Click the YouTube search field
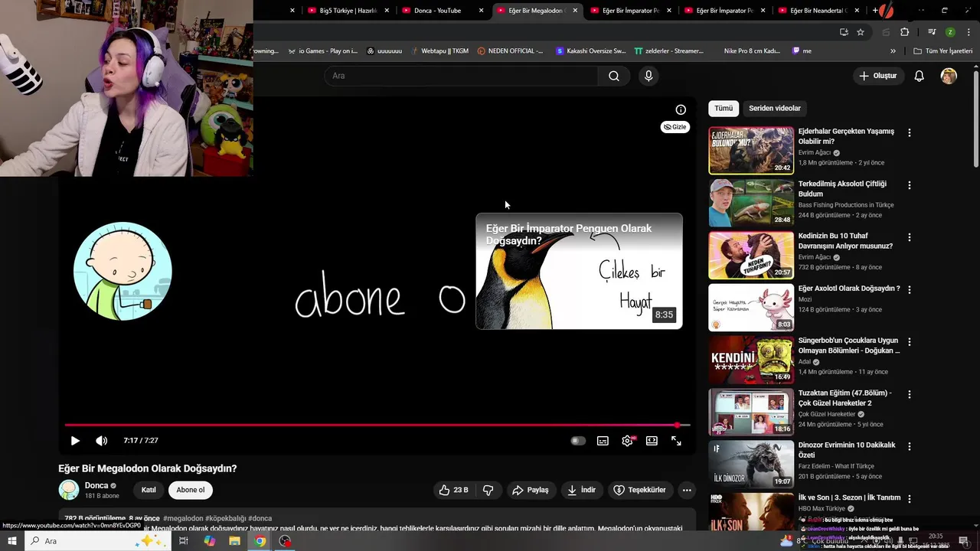The height and width of the screenshot is (551, 980). (x=461, y=76)
